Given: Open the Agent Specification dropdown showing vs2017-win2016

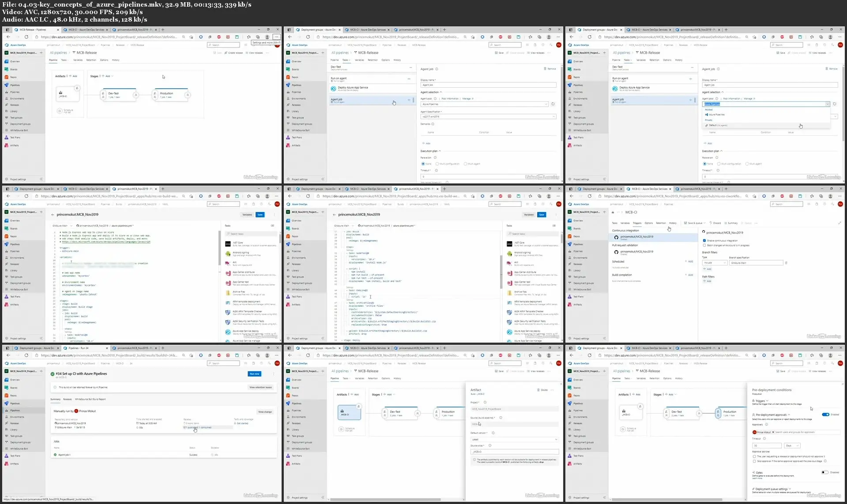Looking at the screenshot, I should 488,117.
